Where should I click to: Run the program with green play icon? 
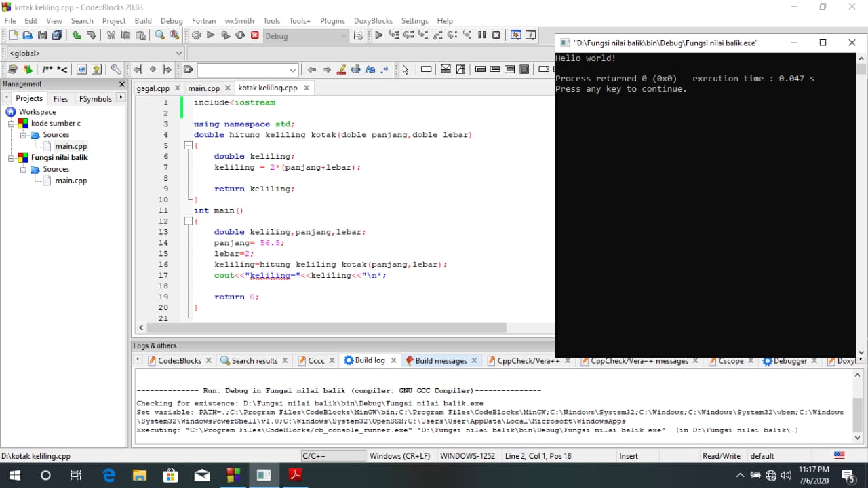pyautogui.click(x=211, y=35)
